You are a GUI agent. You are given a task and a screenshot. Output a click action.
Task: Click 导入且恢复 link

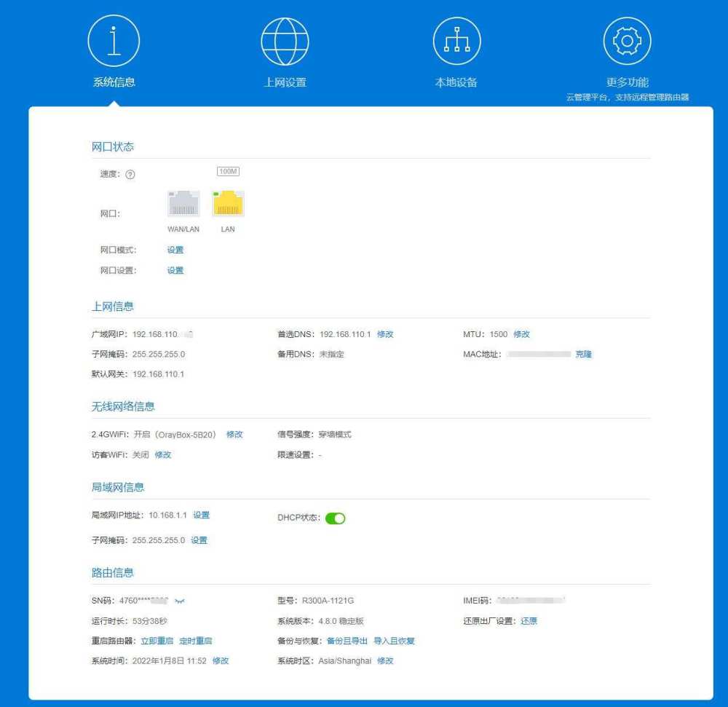pyautogui.click(x=394, y=641)
